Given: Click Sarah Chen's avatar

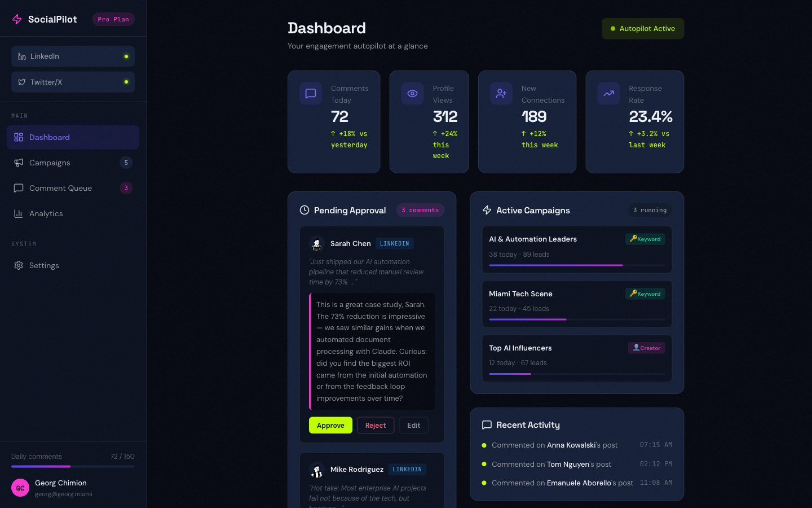Looking at the screenshot, I should pos(317,244).
